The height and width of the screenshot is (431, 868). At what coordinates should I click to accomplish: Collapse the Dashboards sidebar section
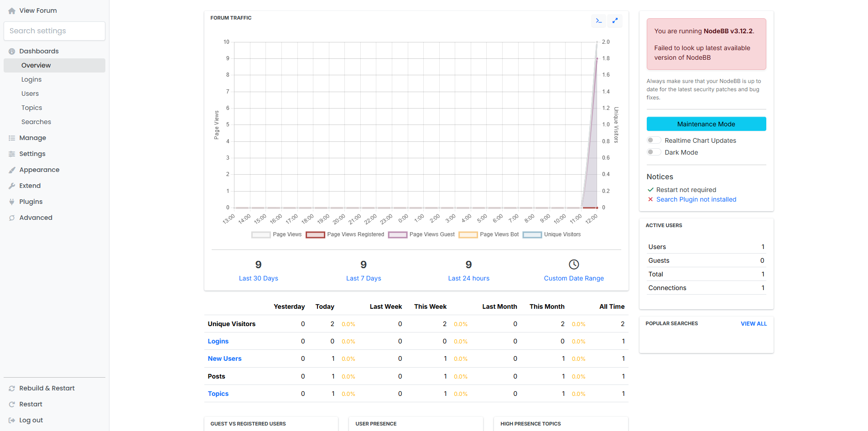(x=54, y=51)
